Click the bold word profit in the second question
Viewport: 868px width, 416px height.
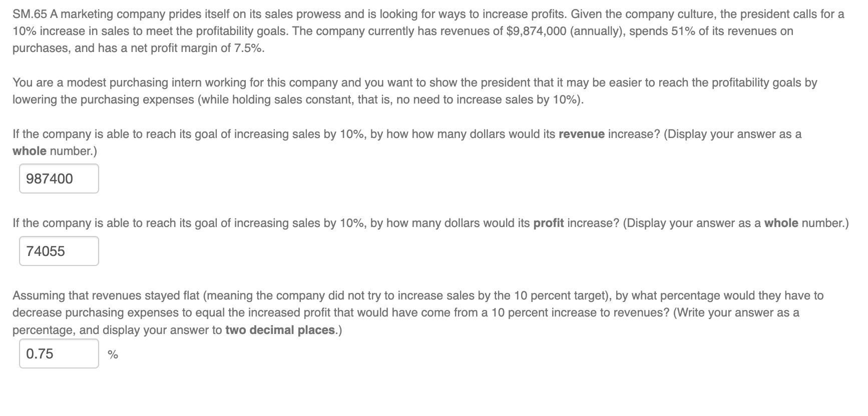tap(548, 223)
